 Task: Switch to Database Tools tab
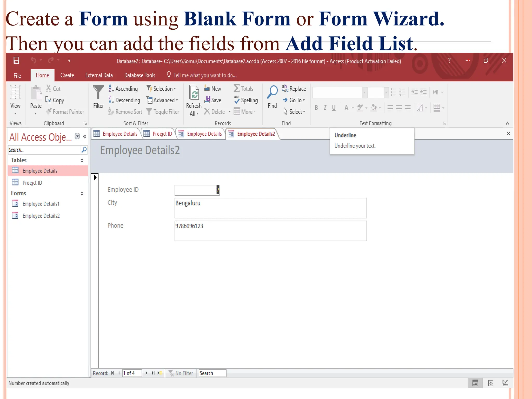tap(140, 75)
